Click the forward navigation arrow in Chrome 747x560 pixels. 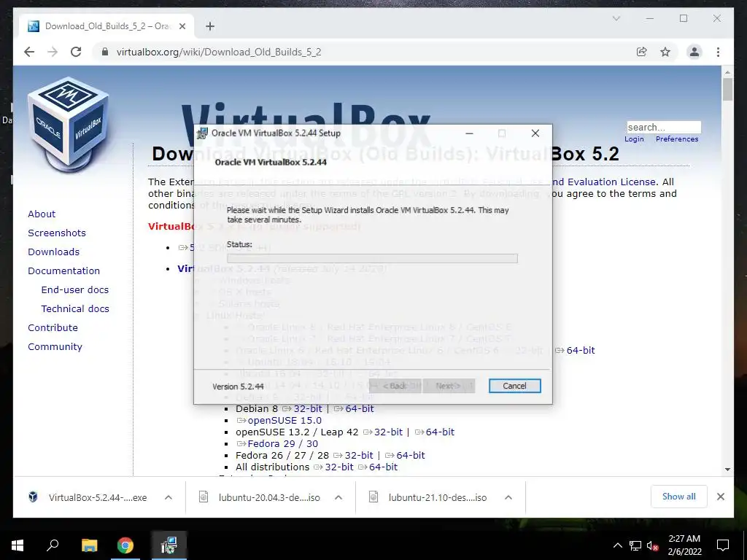53,52
